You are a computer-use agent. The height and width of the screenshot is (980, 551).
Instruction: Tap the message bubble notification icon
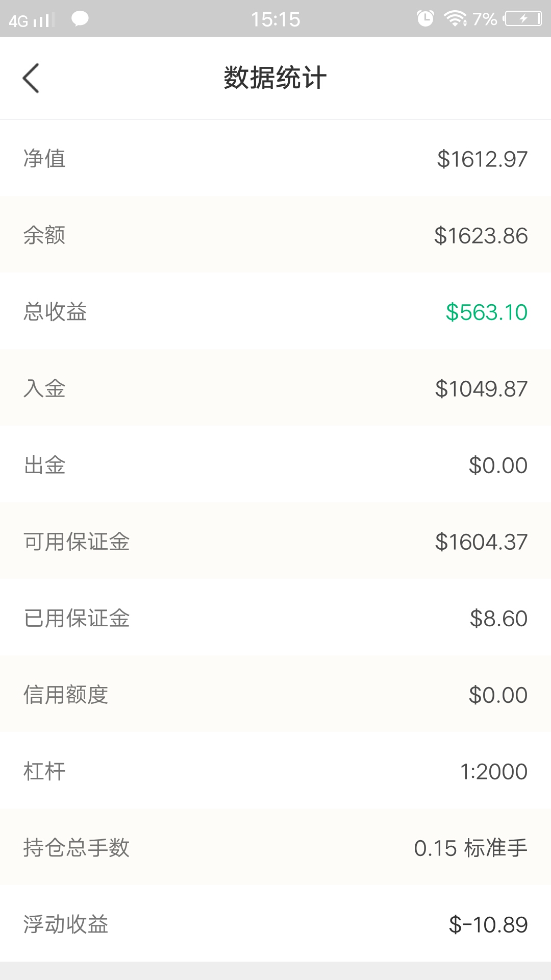click(x=80, y=19)
